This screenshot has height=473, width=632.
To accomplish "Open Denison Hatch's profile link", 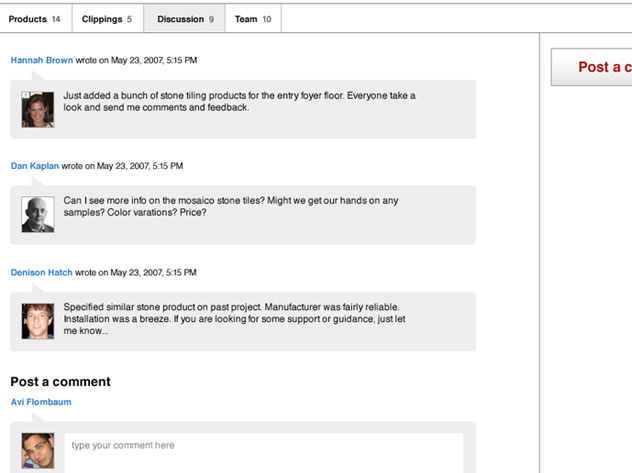I will coord(42,272).
